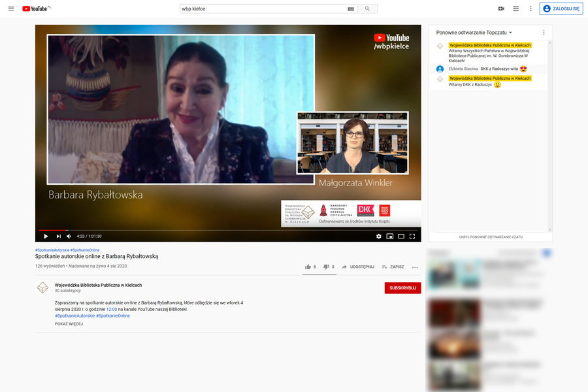Open the hamburger guide menu
The width and height of the screenshot is (588, 392).
pyautogui.click(x=11, y=8)
